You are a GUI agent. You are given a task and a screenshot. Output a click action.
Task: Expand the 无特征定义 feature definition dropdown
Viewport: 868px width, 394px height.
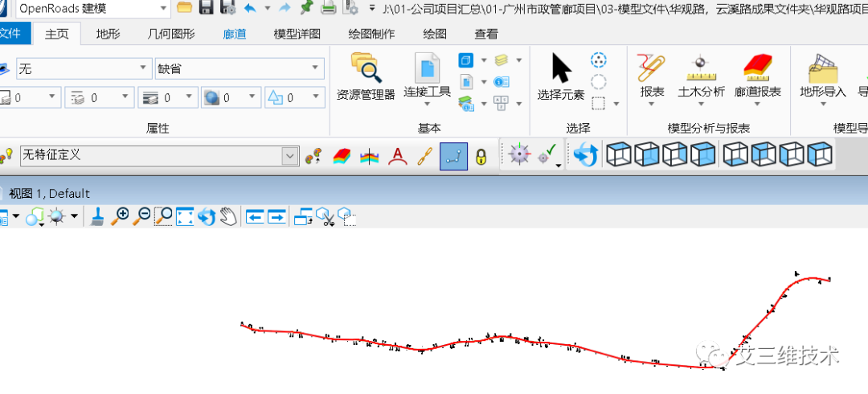[290, 156]
